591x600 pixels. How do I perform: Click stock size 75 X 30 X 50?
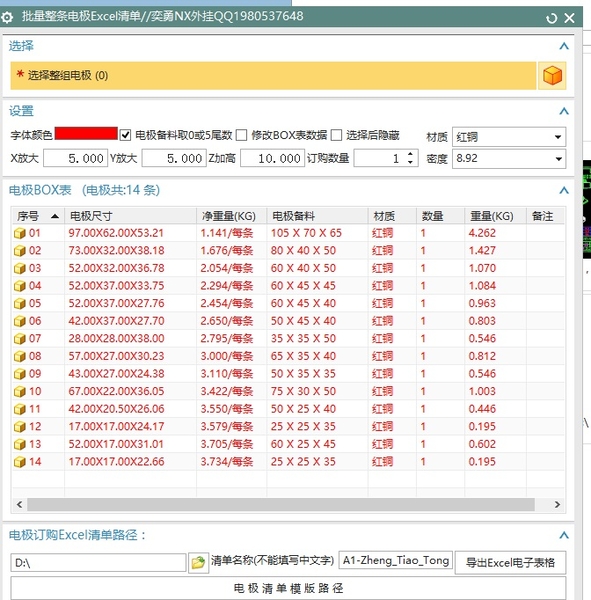point(303,391)
